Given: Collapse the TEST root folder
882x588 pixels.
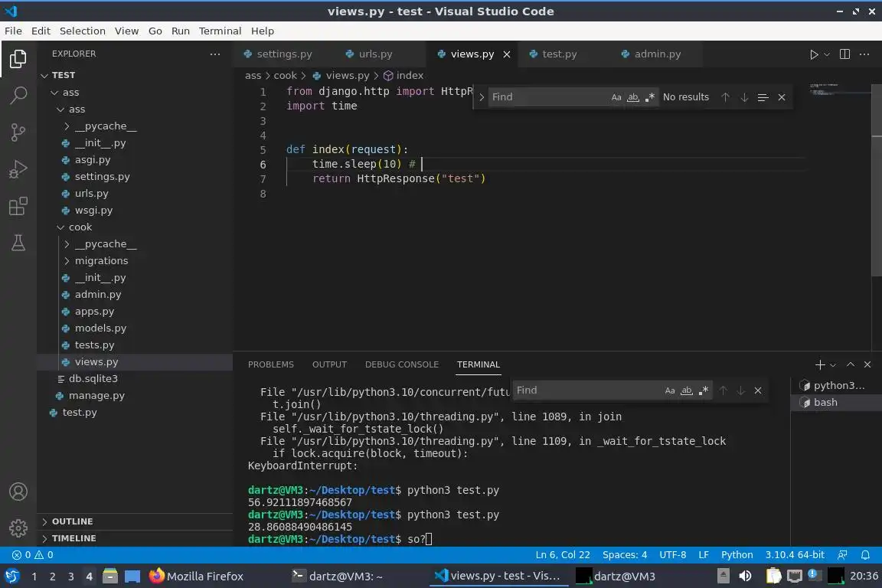Looking at the screenshot, I should [45, 75].
